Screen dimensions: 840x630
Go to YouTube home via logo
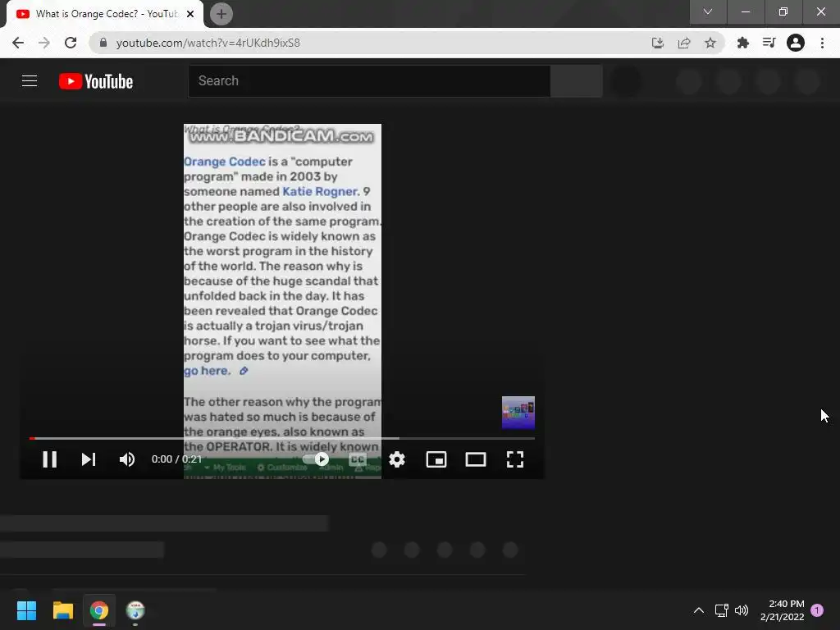96,81
